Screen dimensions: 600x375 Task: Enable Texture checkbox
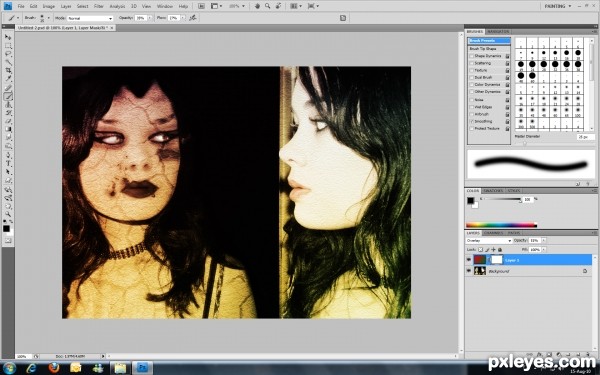(471, 70)
